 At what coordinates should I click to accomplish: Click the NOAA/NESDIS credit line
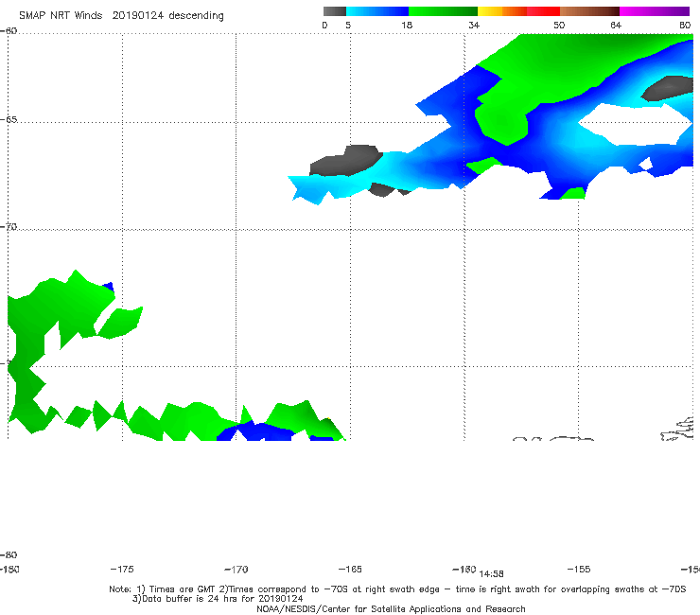coord(391,608)
